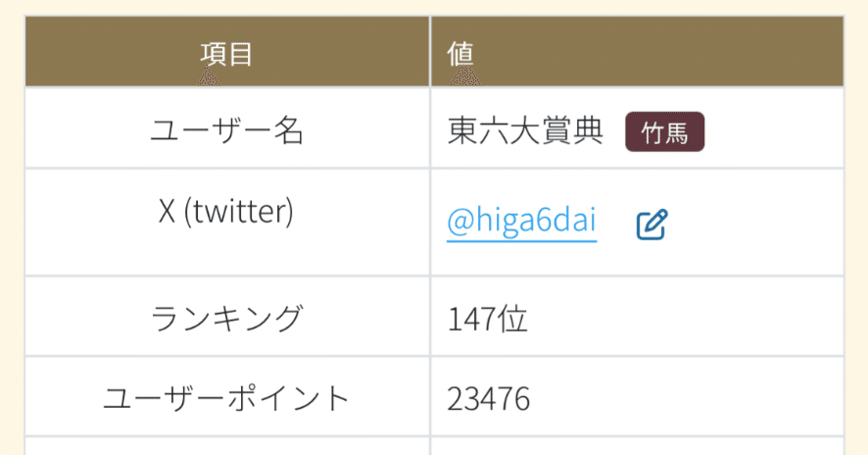Image resolution: width=868 pixels, height=455 pixels.
Task: Open the @higa6dai Twitter profile link
Action: point(521,222)
